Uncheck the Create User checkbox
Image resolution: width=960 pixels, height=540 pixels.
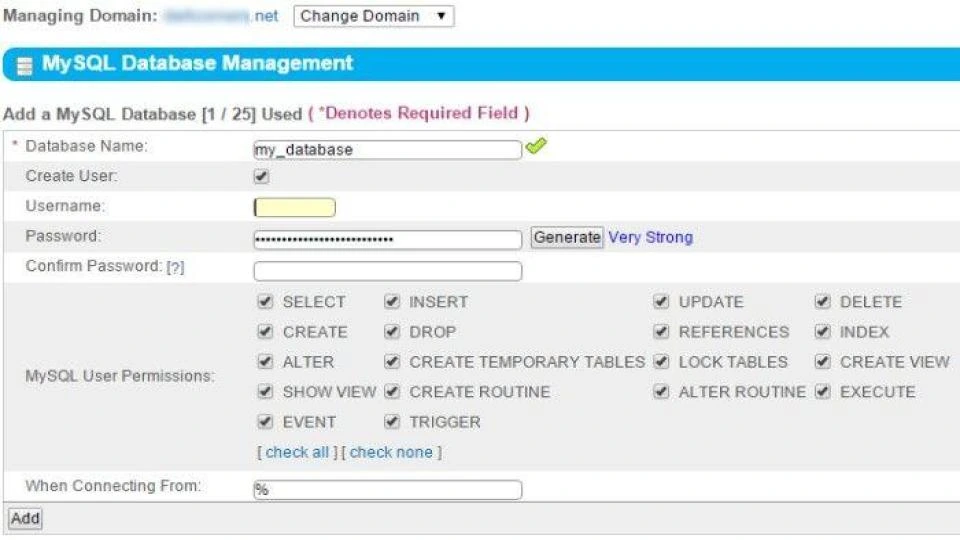[x=262, y=177]
